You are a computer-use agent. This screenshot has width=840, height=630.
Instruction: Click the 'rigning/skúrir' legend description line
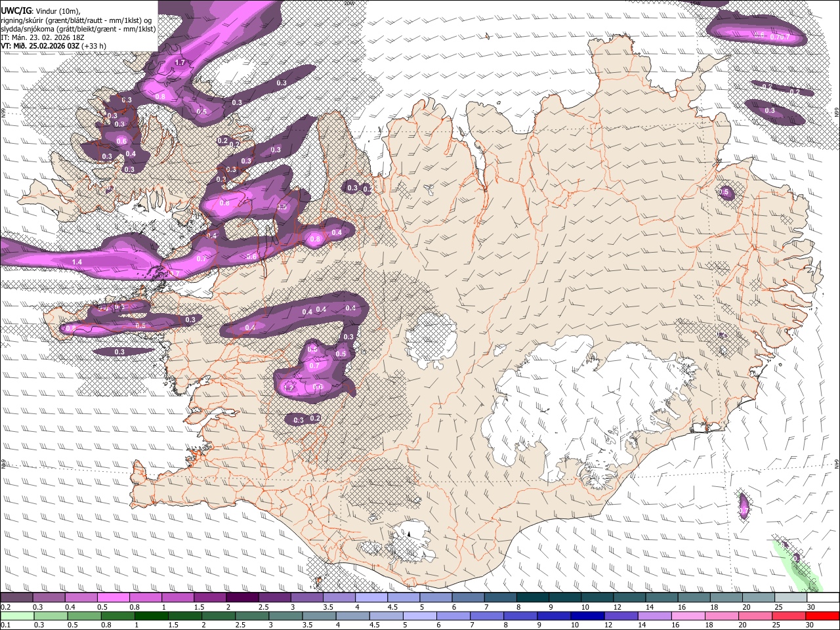coord(77,20)
